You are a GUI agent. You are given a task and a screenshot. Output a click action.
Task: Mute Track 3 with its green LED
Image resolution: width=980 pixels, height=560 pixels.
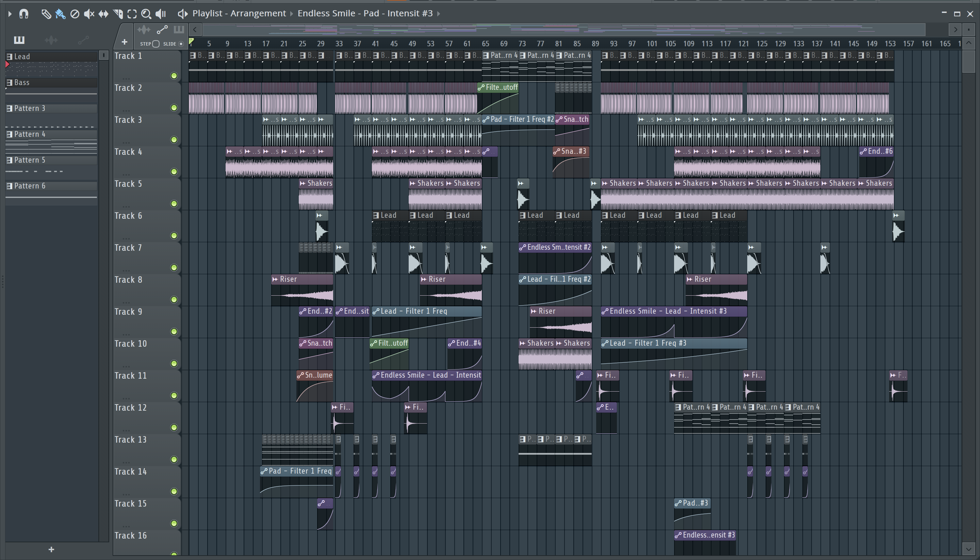pos(174,139)
